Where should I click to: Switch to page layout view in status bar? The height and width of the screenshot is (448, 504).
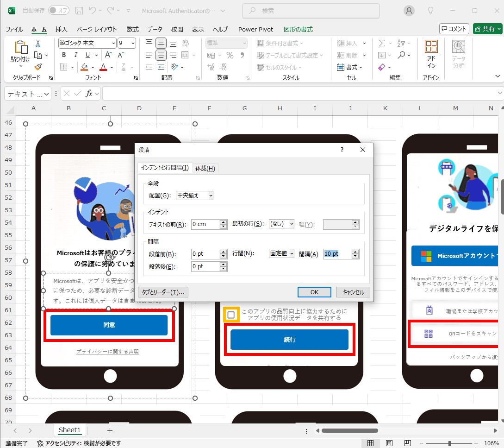coord(389,443)
